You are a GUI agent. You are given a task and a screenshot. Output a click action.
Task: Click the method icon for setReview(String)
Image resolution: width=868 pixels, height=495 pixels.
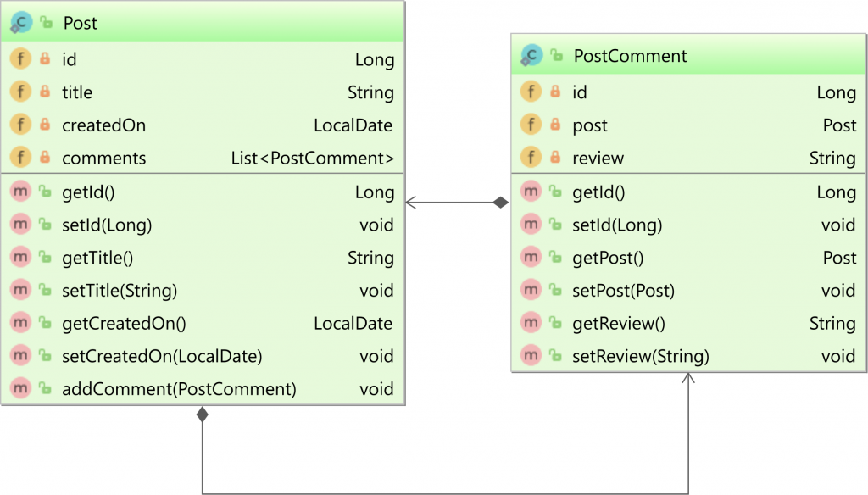(x=531, y=355)
